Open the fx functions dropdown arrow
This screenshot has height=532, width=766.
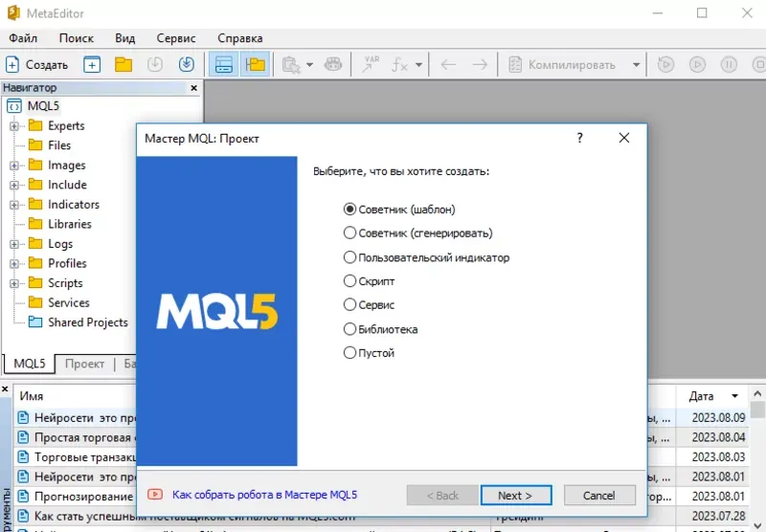[x=418, y=64]
